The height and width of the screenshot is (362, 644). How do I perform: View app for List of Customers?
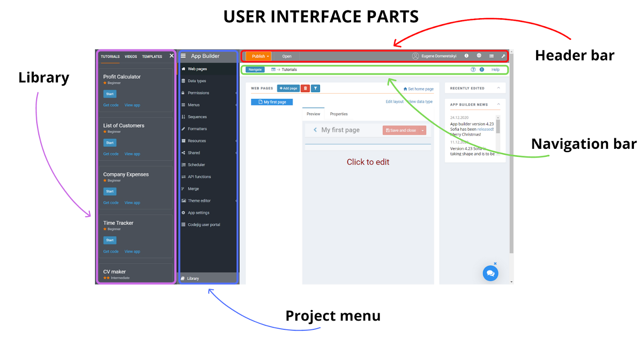pos(132,154)
